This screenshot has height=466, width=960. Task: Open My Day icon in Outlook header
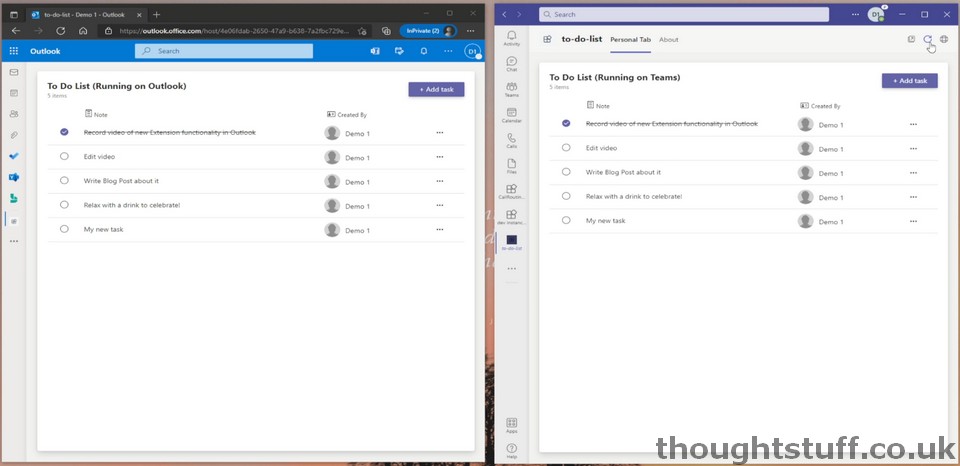[399, 51]
